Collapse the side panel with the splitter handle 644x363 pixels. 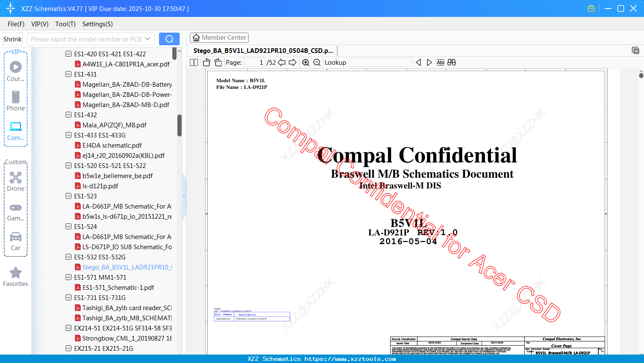coord(184,196)
